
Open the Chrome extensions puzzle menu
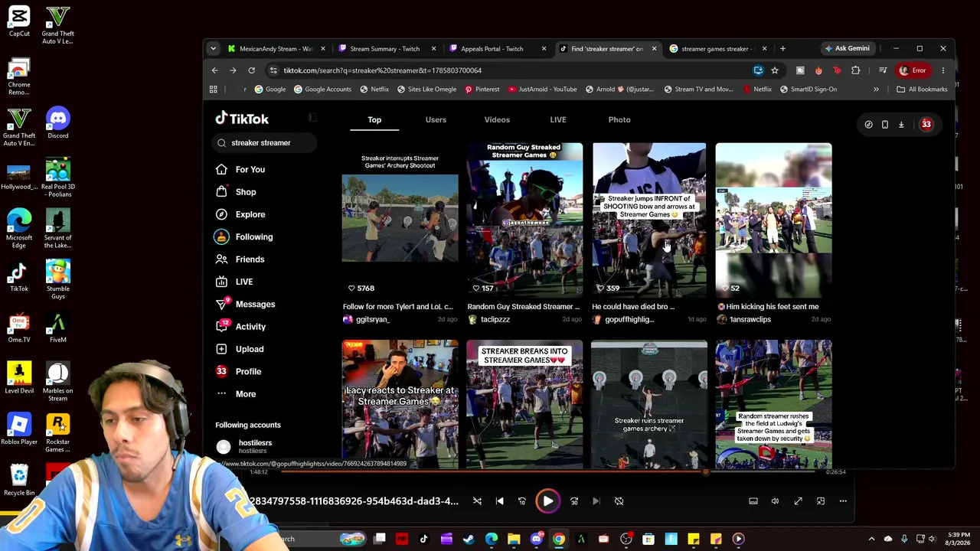855,70
